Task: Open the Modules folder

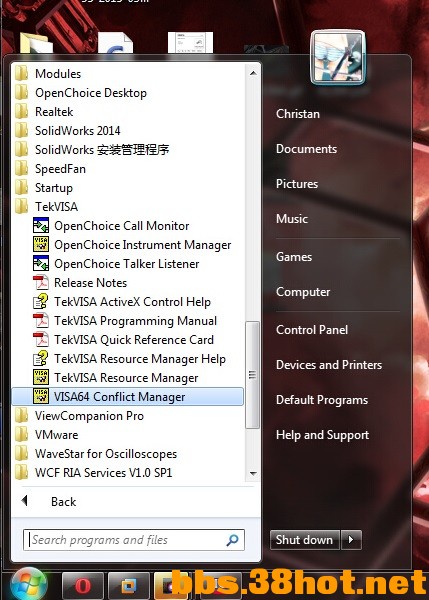Action: click(x=128, y=73)
